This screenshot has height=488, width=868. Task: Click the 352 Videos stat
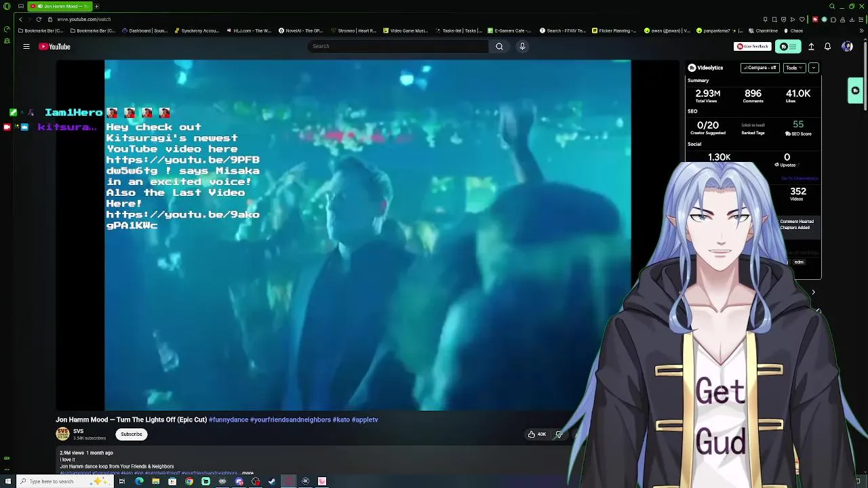[x=798, y=192]
